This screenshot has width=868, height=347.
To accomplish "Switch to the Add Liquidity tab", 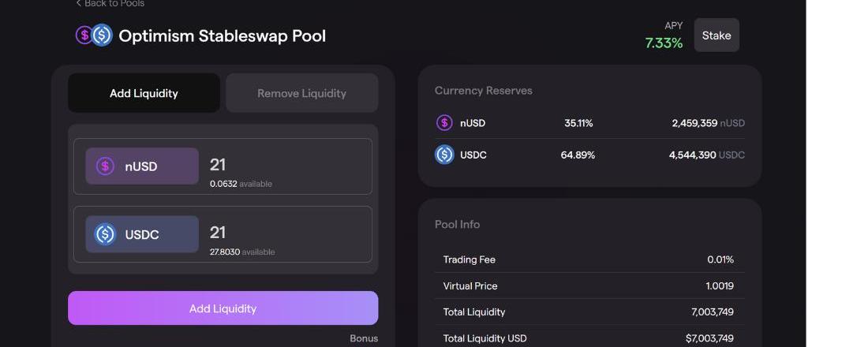I will [144, 93].
